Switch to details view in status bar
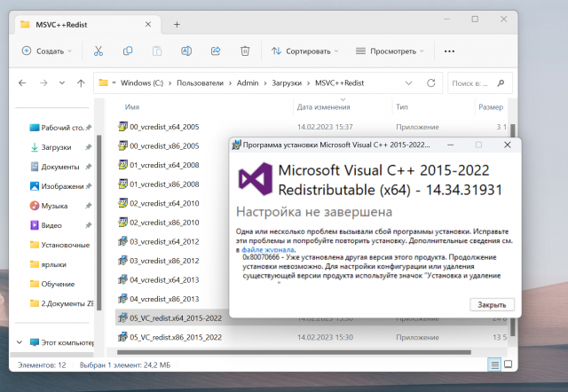The width and height of the screenshot is (568, 392). pyautogui.click(x=494, y=363)
